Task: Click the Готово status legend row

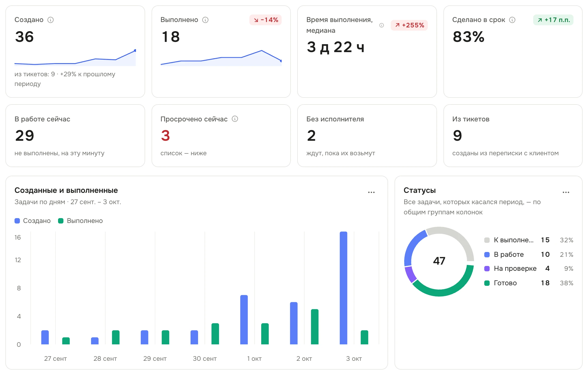Action: point(529,283)
